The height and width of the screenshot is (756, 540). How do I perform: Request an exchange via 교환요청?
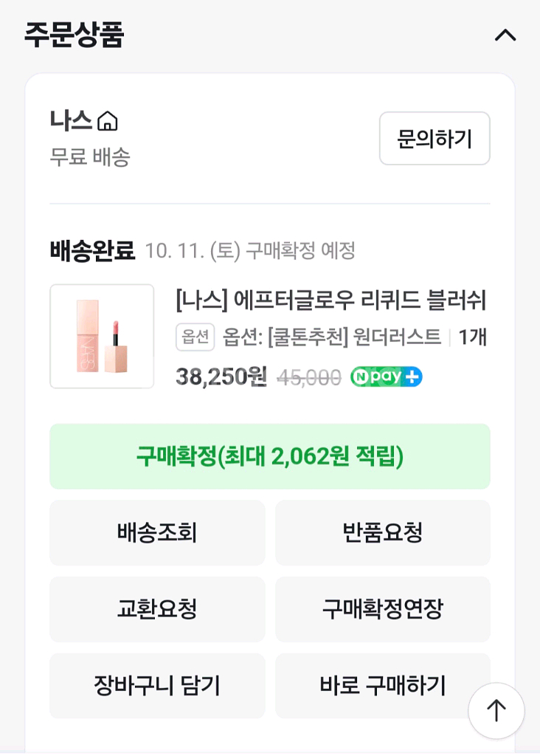point(157,609)
